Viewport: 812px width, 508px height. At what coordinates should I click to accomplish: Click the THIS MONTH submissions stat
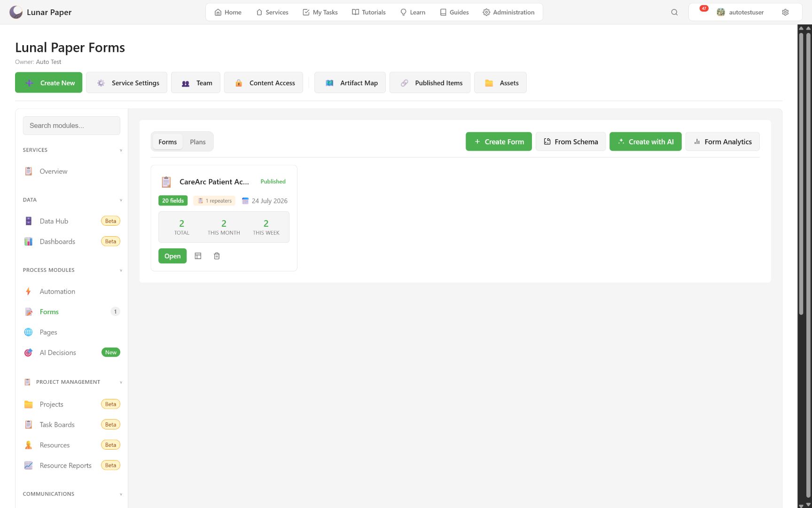(224, 227)
